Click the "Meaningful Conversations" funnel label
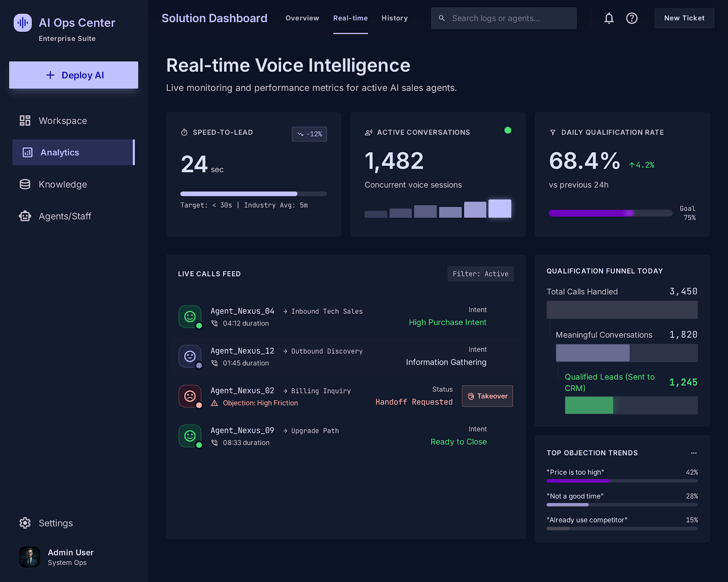This screenshot has width=728, height=582. [604, 335]
